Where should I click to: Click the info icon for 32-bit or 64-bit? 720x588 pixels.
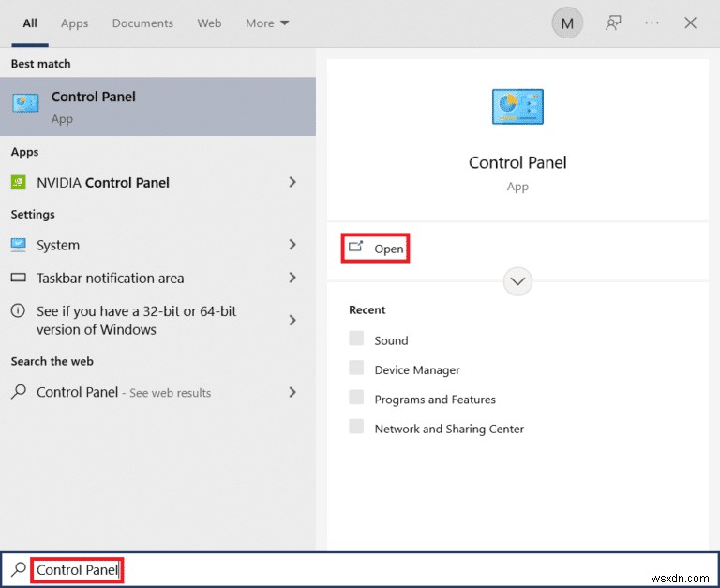coord(19,310)
